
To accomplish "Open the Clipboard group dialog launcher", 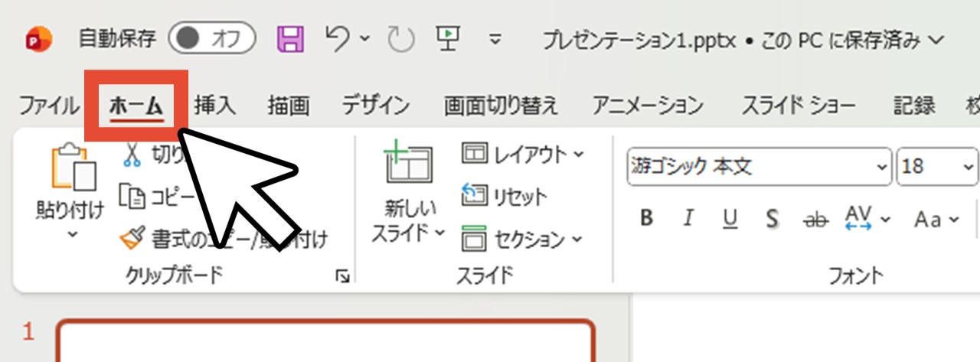I will click(343, 277).
